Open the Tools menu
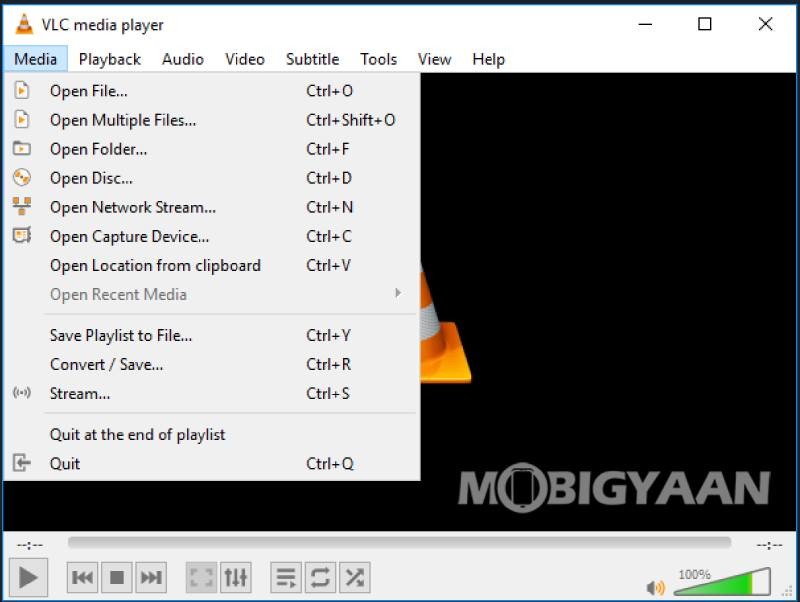Viewport: 800px width, 602px height. coord(379,59)
